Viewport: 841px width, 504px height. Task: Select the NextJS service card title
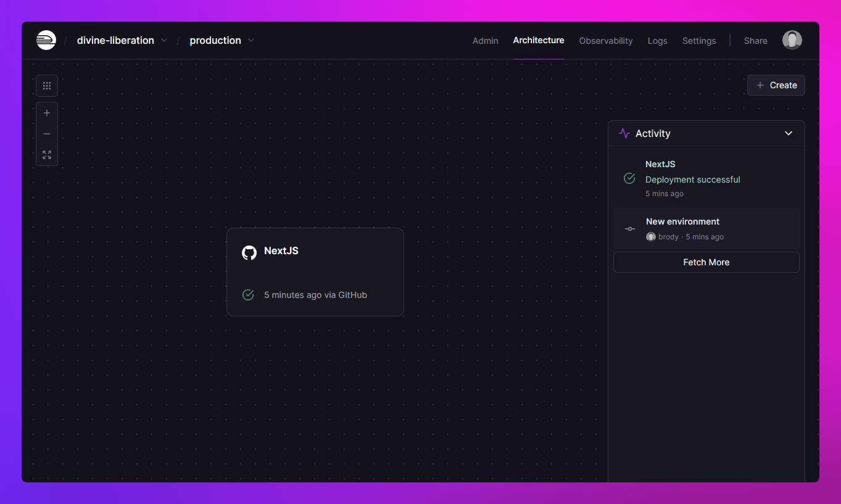coord(281,250)
